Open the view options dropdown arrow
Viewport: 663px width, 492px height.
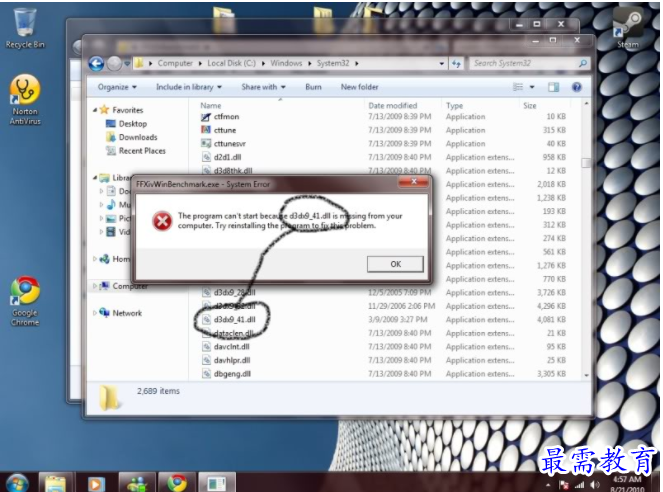point(532,87)
